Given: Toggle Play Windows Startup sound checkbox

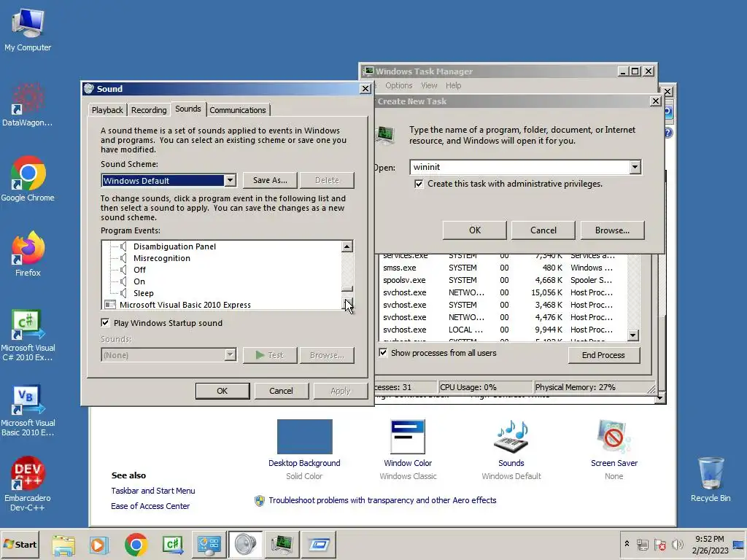Looking at the screenshot, I should 105,323.
